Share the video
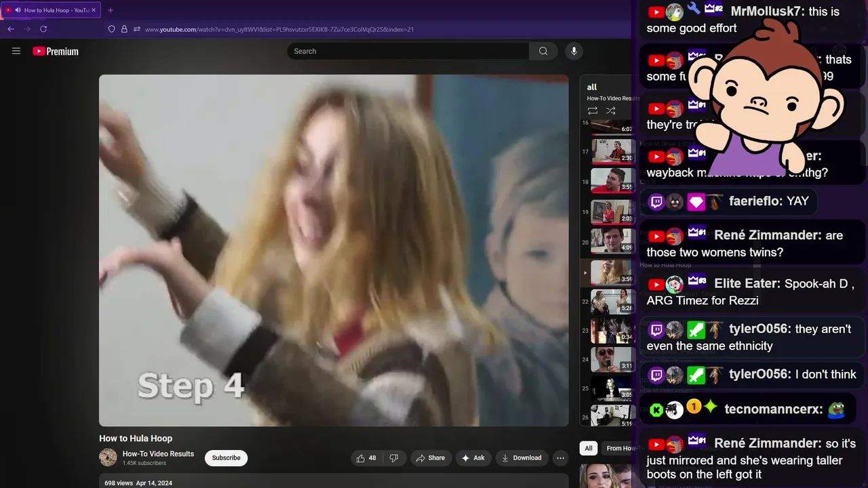Viewport: 868px width, 488px height. click(431, 458)
